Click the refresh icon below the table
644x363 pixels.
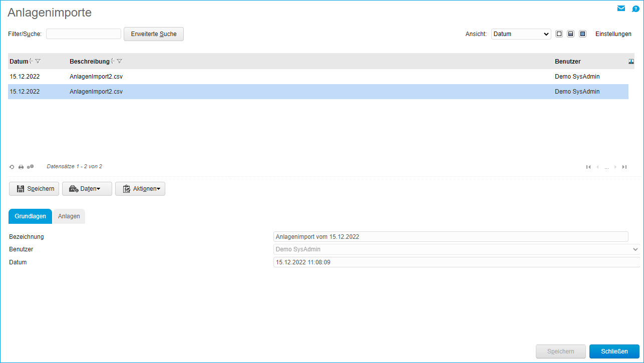pos(12,167)
